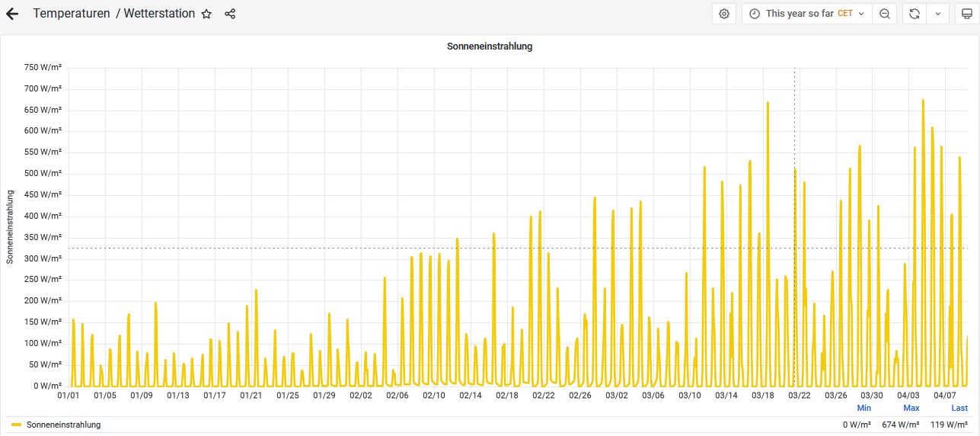Toggle Sonneneinstrahlung series label in the legend
The image size is (980, 436).
click(x=63, y=425)
